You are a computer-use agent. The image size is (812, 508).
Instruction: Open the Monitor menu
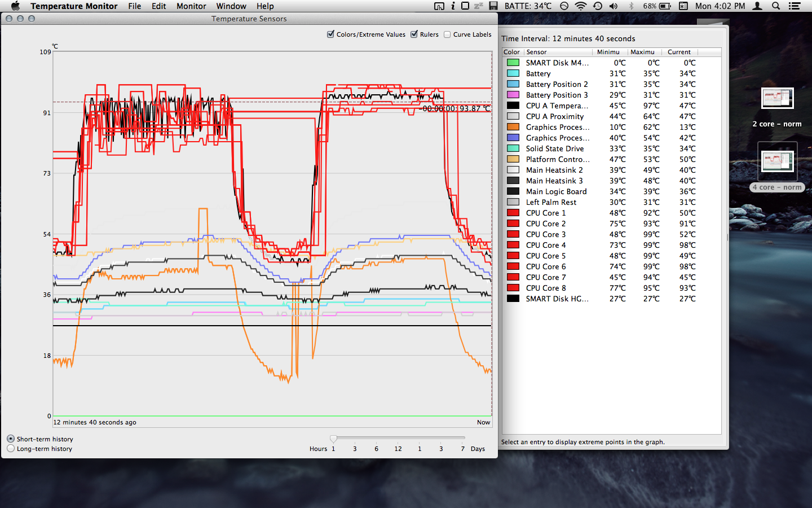click(191, 6)
